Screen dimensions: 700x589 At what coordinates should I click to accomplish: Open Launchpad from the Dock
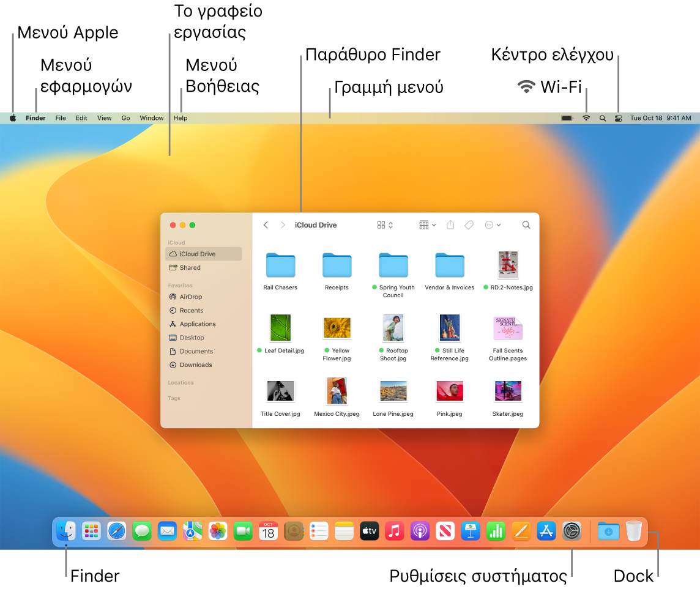pyautogui.click(x=91, y=531)
